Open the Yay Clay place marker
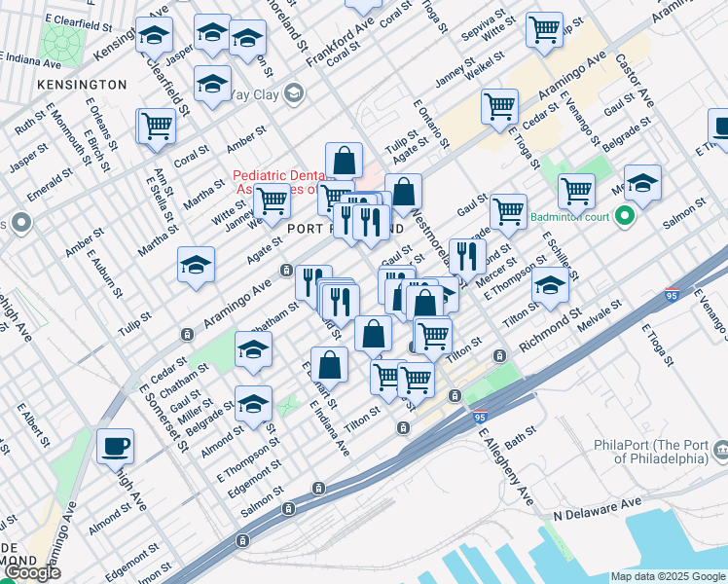 (294, 93)
